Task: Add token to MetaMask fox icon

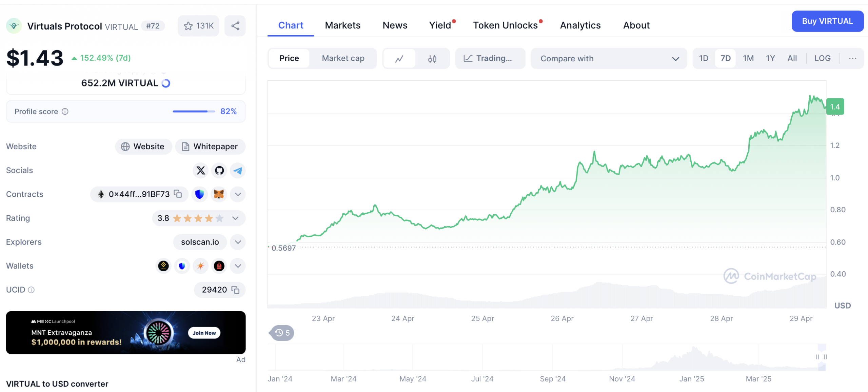Action: (219, 194)
